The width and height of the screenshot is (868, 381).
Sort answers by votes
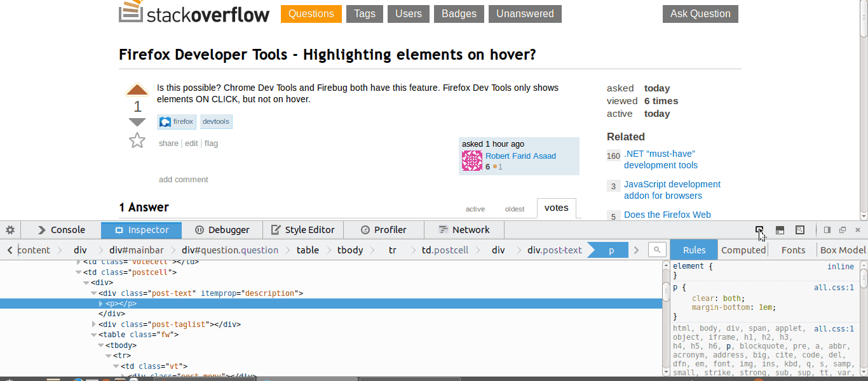[557, 208]
